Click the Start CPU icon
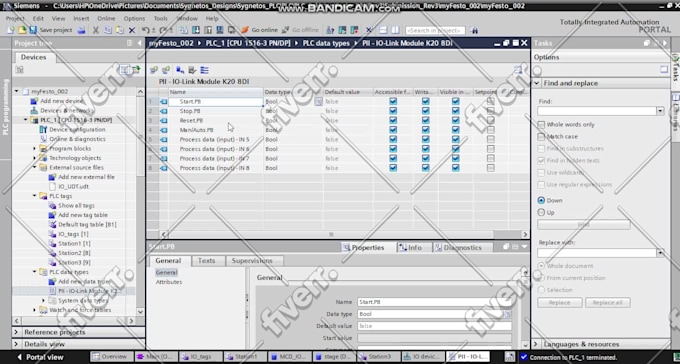The width and height of the screenshot is (680, 364). coord(342,30)
